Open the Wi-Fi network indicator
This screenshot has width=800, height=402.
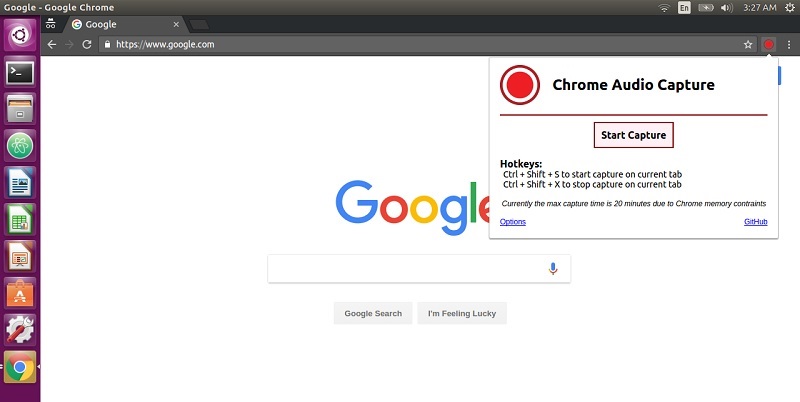click(664, 8)
